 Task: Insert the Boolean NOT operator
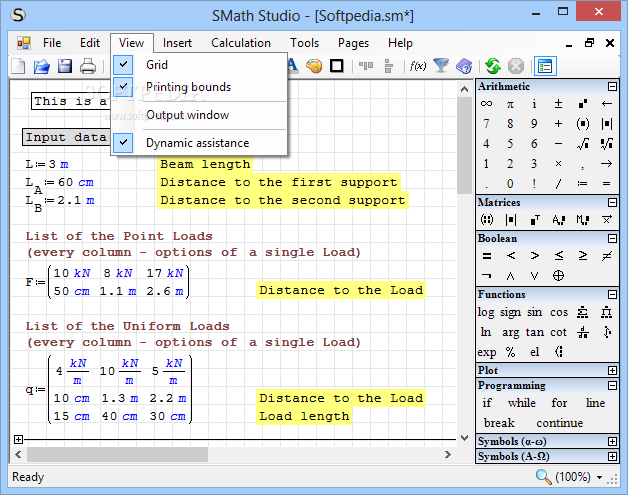click(x=486, y=276)
